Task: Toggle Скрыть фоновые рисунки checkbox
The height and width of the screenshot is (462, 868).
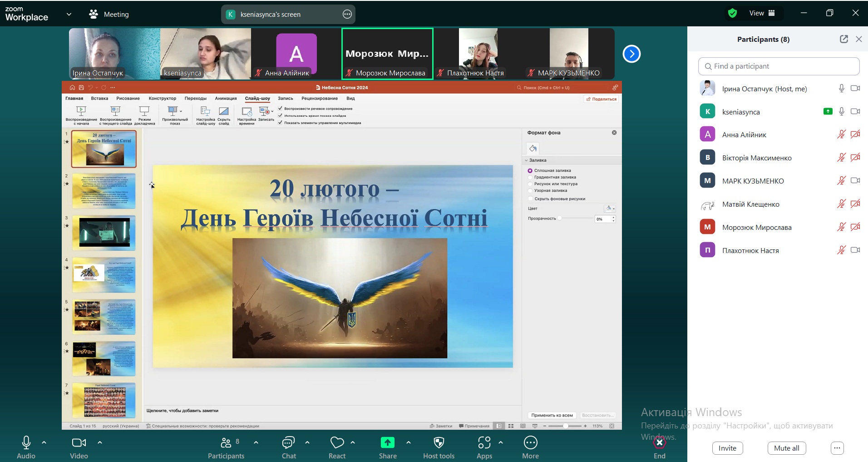Action: pyautogui.click(x=530, y=199)
